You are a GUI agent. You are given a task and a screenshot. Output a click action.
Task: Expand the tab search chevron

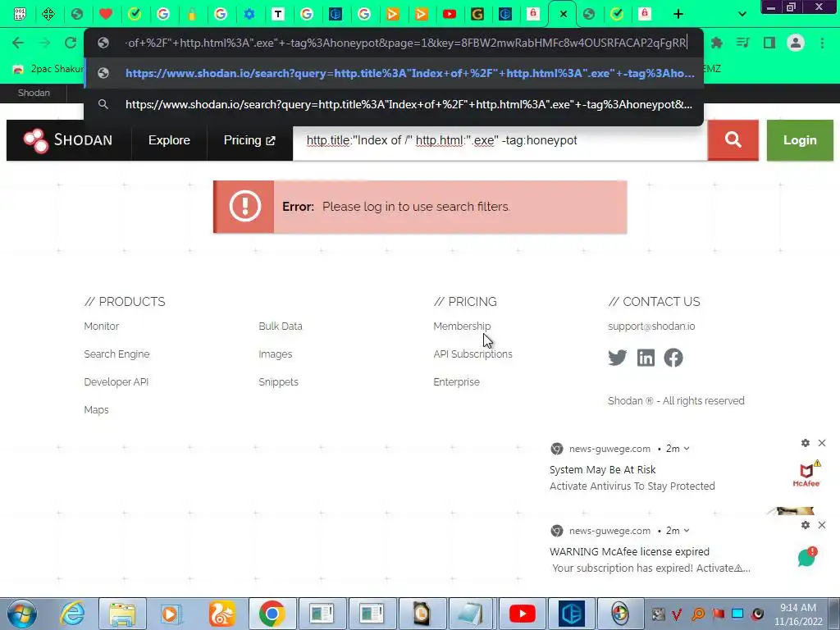point(742,14)
